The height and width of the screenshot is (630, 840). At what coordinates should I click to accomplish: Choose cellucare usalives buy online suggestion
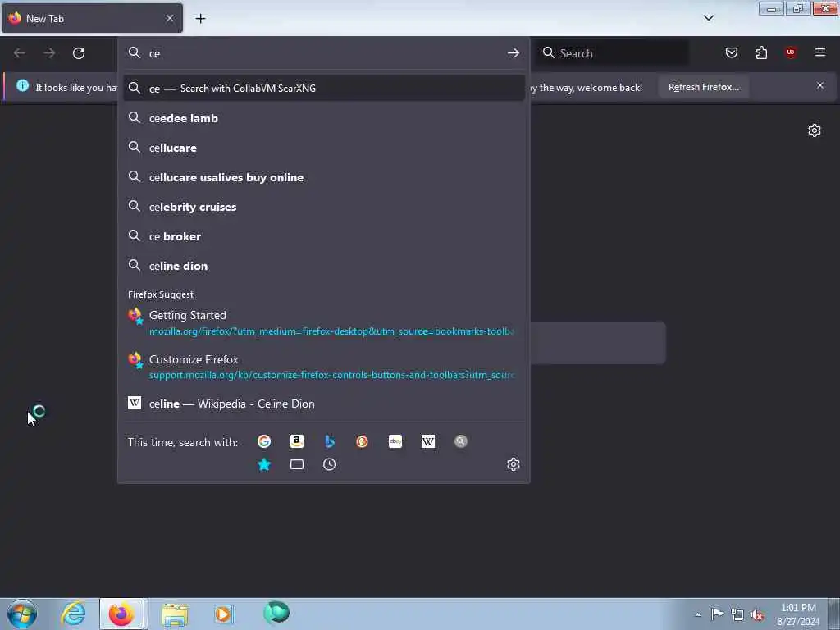pyautogui.click(x=324, y=177)
